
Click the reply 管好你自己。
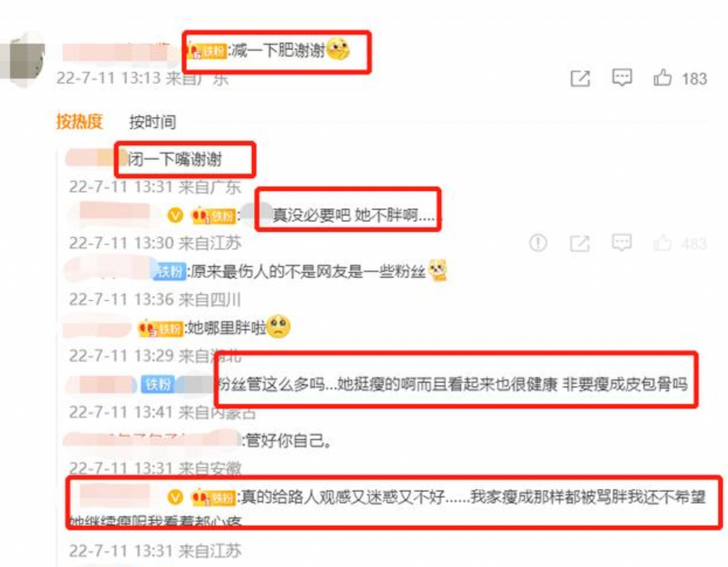(x=288, y=441)
